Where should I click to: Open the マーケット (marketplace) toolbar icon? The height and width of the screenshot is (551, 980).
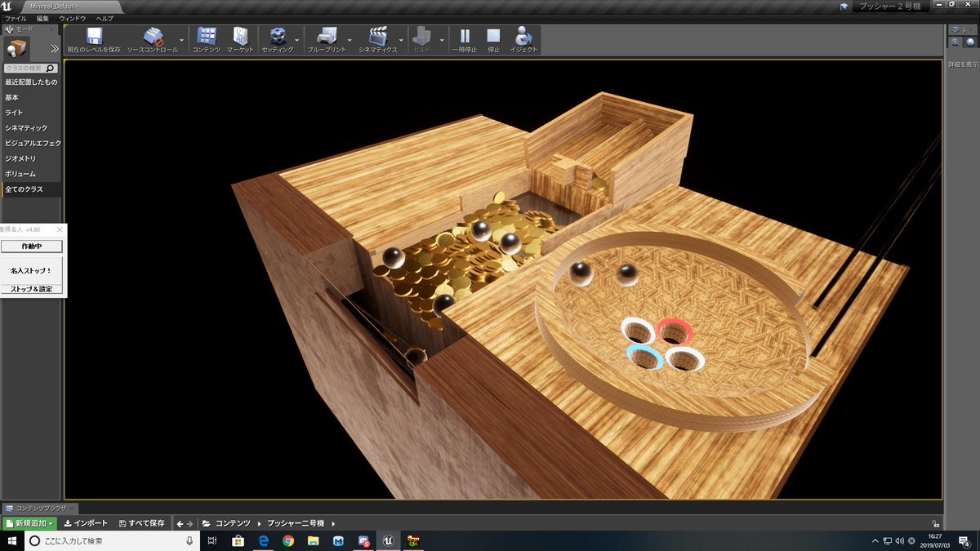point(240,39)
